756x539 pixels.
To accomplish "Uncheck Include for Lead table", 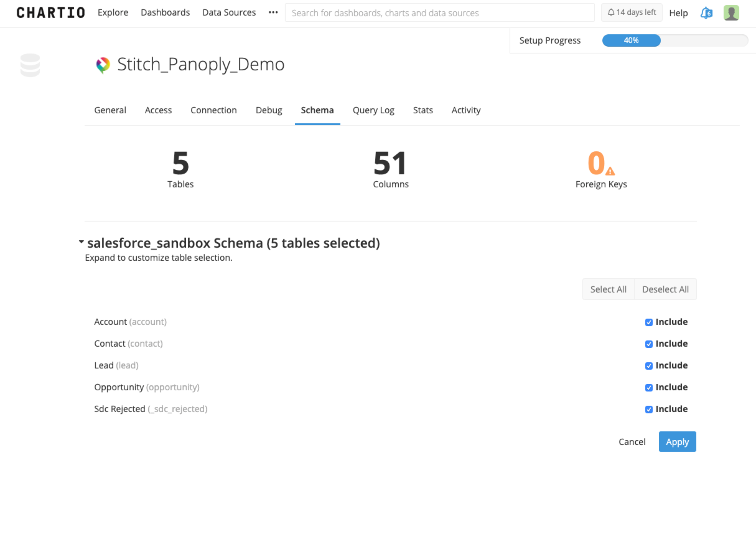I will coord(649,366).
